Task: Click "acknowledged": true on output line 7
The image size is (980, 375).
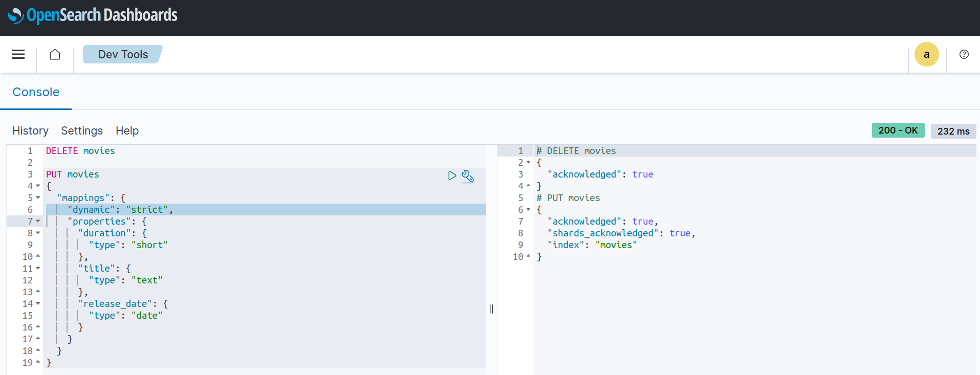Action: coord(603,222)
